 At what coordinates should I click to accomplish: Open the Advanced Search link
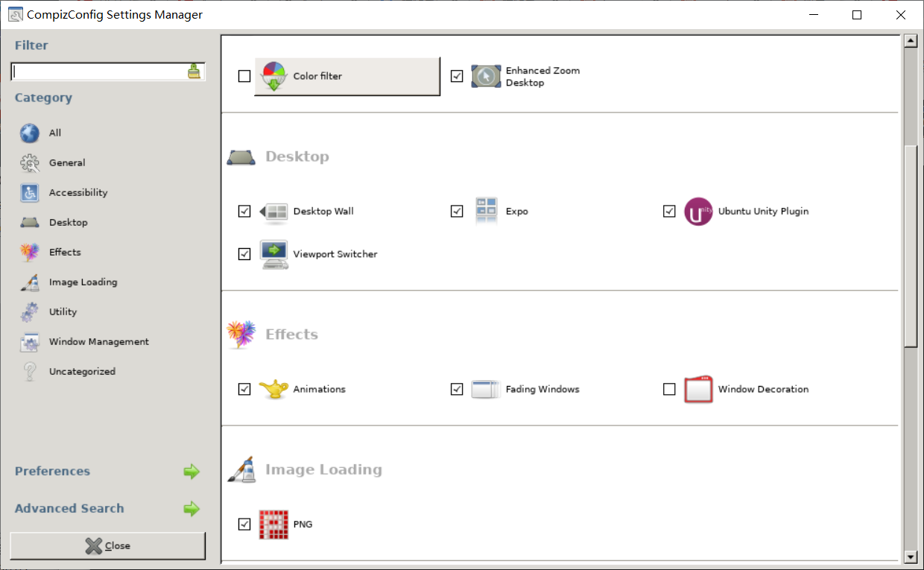point(69,509)
